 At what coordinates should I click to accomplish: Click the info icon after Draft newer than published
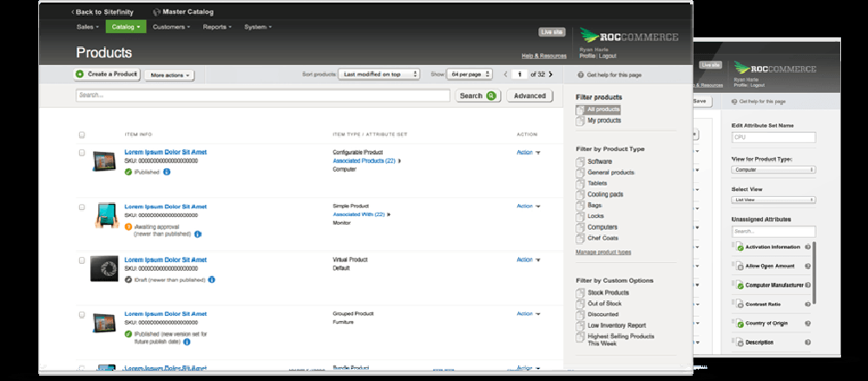click(x=212, y=280)
